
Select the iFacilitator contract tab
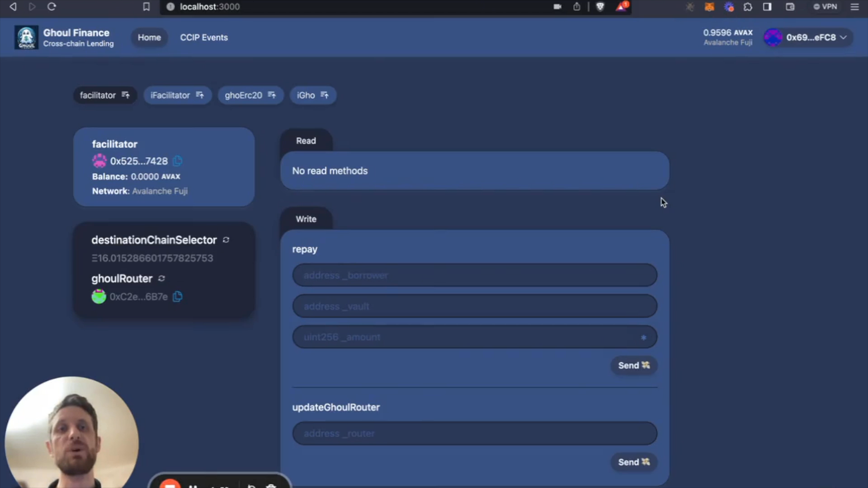pos(177,95)
